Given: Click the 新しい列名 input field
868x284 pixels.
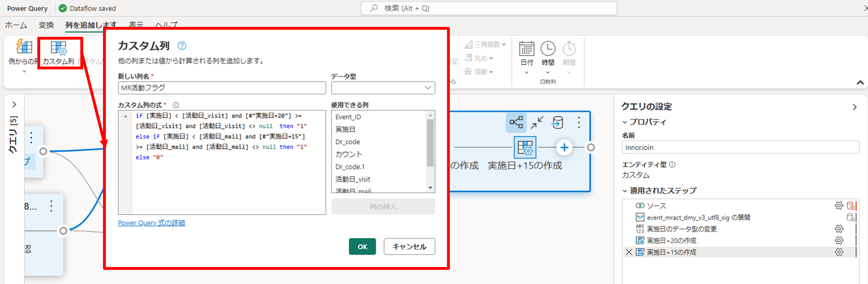Looking at the screenshot, I should pyautogui.click(x=222, y=88).
